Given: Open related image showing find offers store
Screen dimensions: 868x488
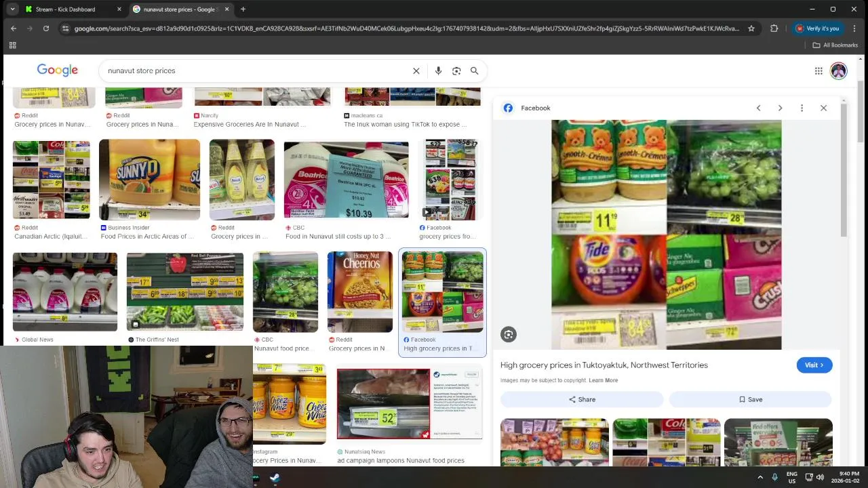Looking at the screenshot, I should pos(778,442).
